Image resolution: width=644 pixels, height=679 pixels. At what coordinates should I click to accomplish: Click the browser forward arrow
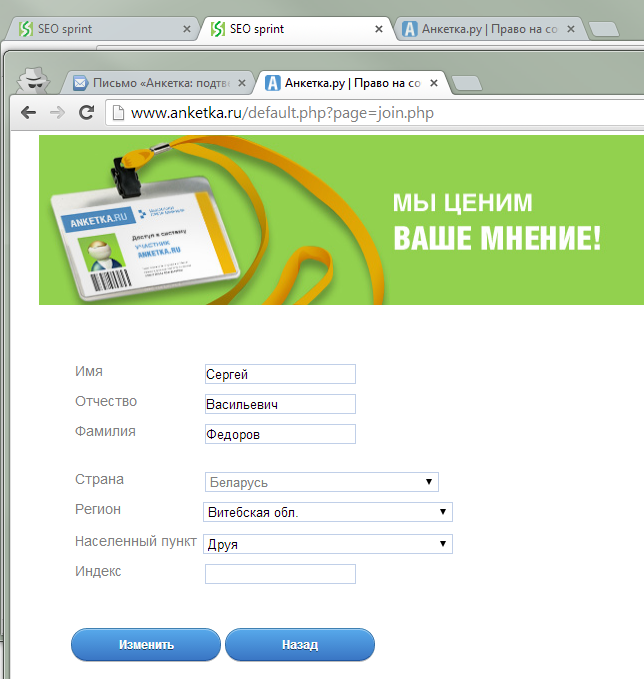coord(57,113)
